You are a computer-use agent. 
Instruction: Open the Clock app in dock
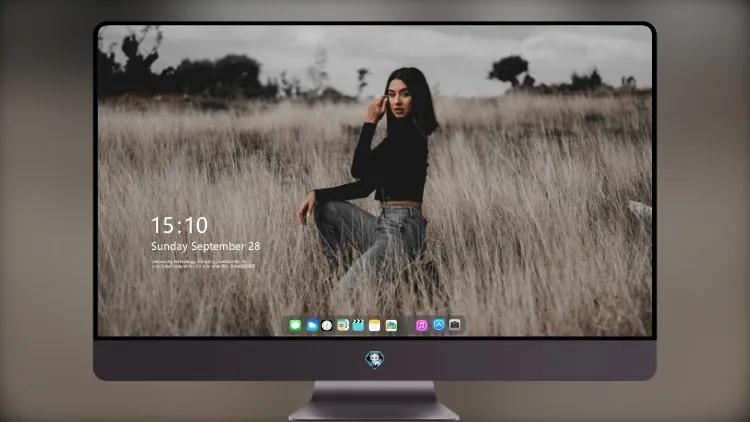pyautogui.click(x=327, y=325)
